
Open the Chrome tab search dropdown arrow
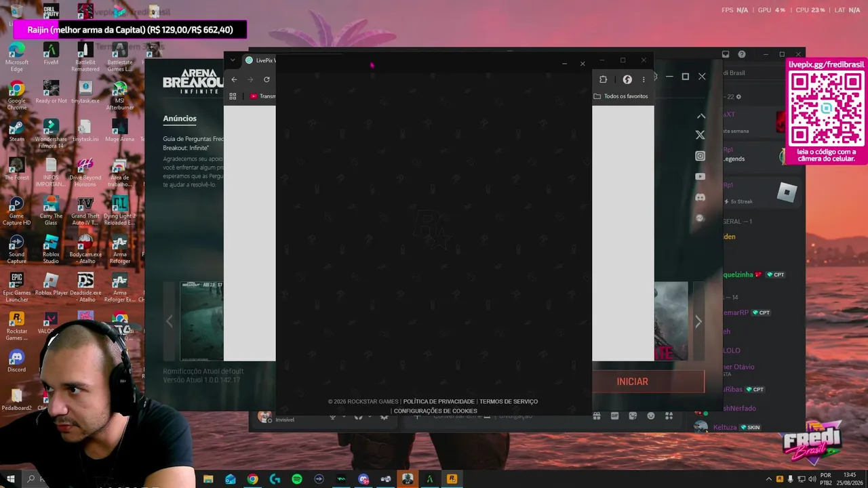[x=233, y=60]
